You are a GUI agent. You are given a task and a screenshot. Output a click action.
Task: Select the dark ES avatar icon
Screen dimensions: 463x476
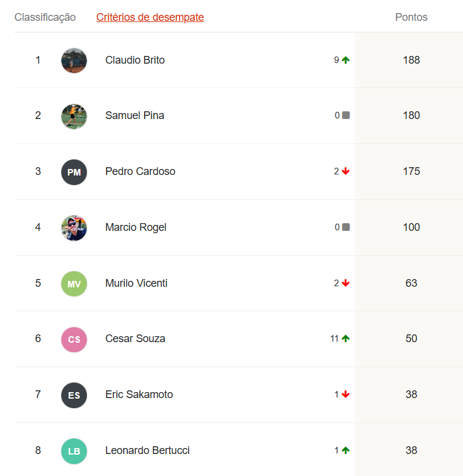coord(74,395)
